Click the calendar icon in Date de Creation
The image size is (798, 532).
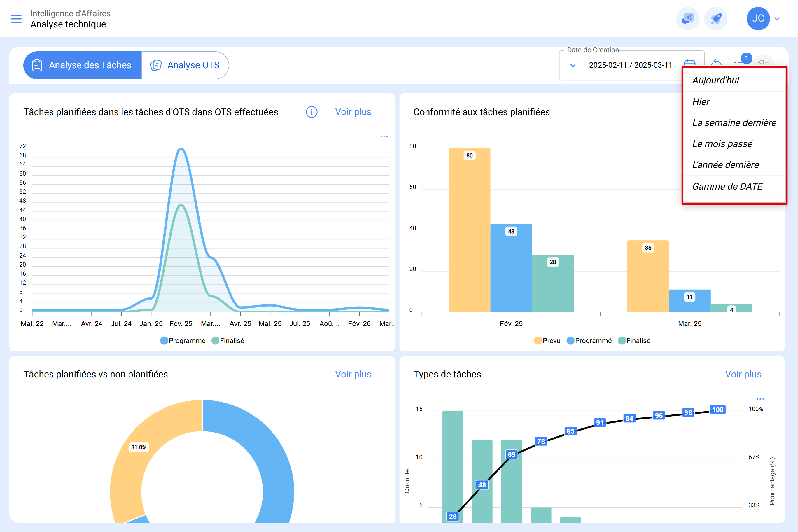[689, 63]
